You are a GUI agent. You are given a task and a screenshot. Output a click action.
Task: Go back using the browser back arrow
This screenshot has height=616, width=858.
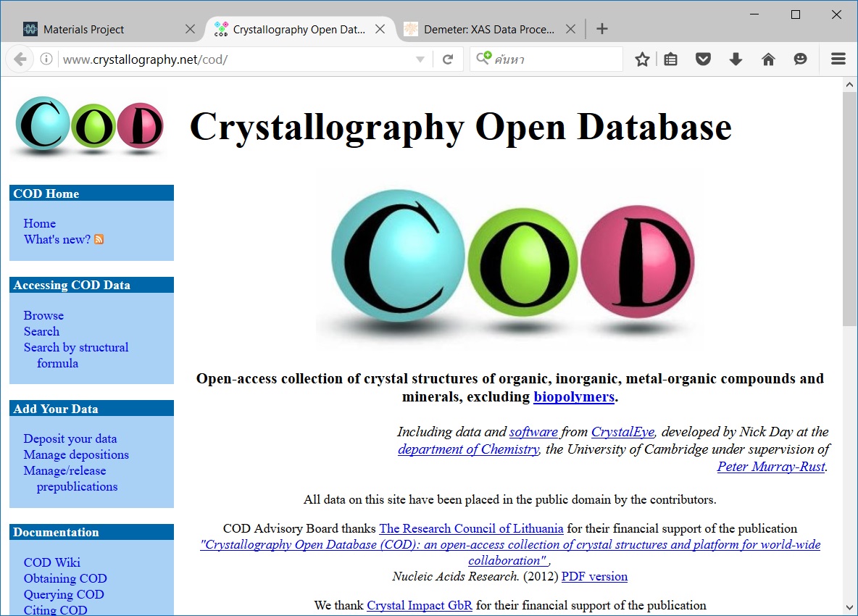(20, 59)
